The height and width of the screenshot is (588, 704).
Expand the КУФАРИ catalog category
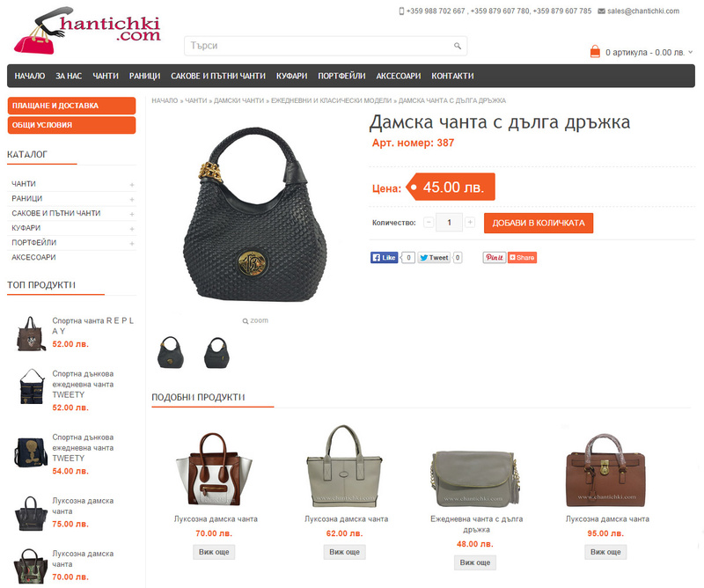click(132, 229)
